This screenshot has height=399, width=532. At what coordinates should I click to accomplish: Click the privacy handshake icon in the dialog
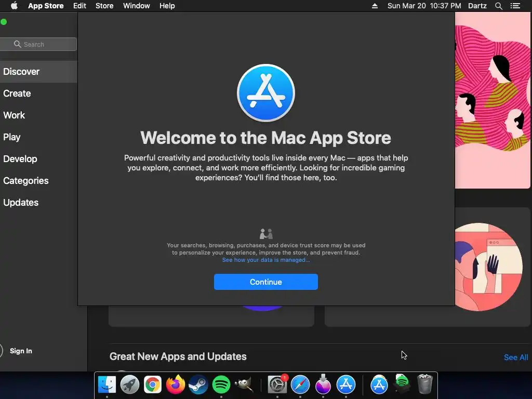[x=266, y=234]
